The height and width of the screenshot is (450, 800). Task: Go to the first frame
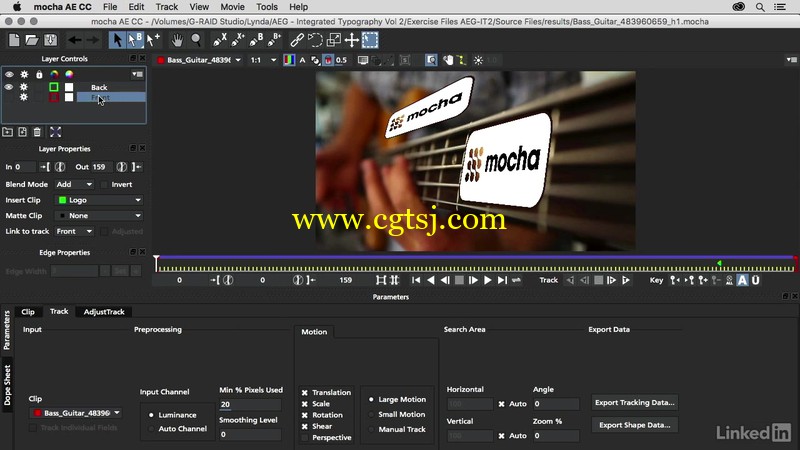(x=416, y=280)
